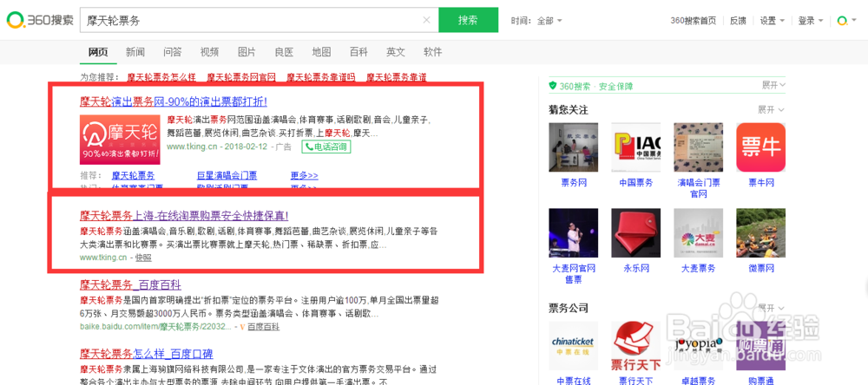Open the 票行天下 red logo

[635, 346]
